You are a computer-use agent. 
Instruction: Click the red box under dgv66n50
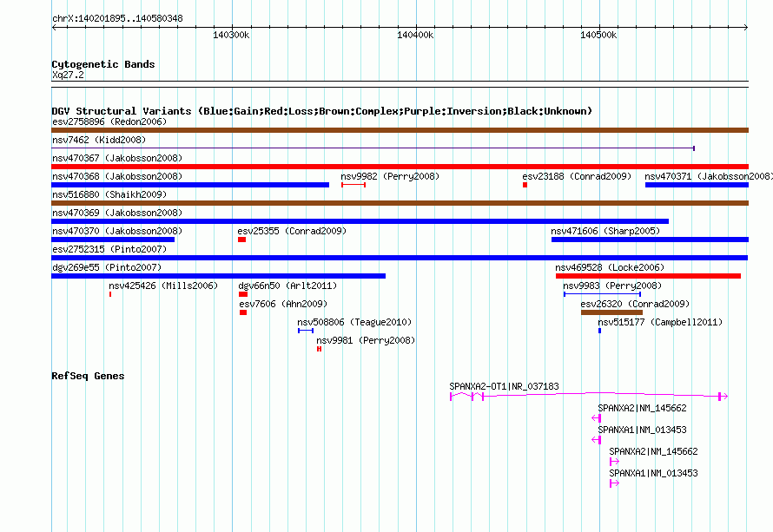click(x=243, y=294)
